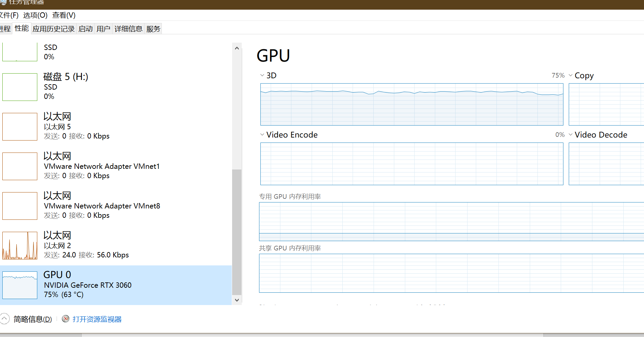Select the Ethernet 2 network activity thumbnail

[x=20, y=245]
